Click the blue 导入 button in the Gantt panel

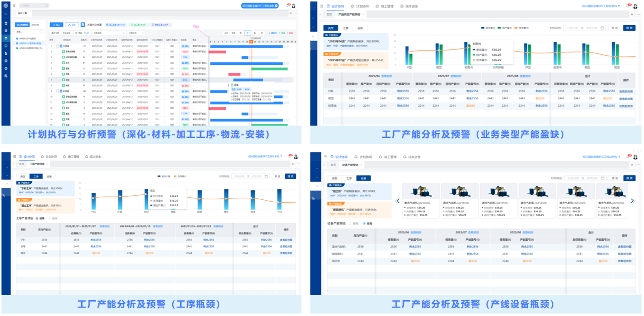[56, 24]
